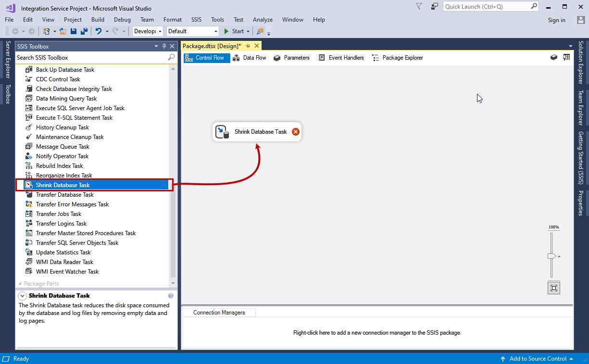Viewport: 589px width, 364px height.
Task: Open SSIS Toolbox window position dropdown
Action: tap(156, 46)
